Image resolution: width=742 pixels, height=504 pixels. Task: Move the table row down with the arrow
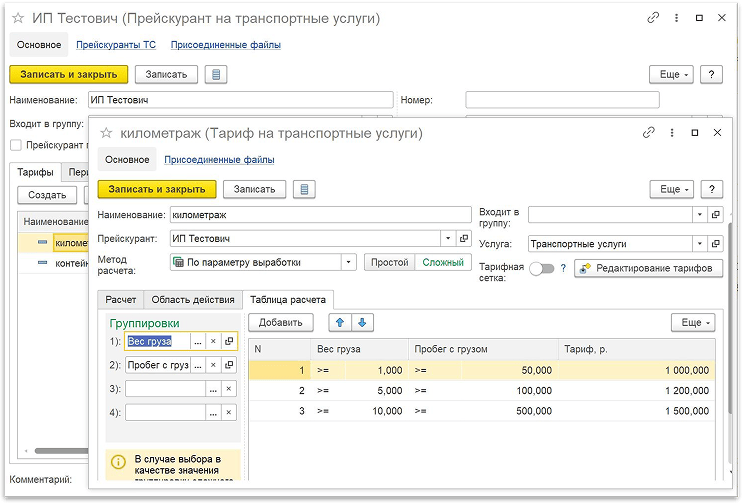click(x=362, y=323)
